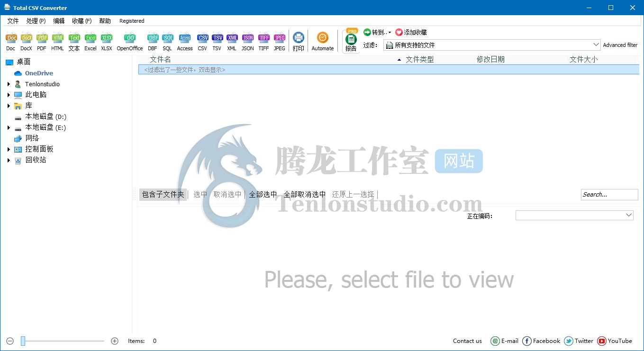Convert to TIFF image icon
The height and width of the screenshot is (351, 644).
pos(264,42)
